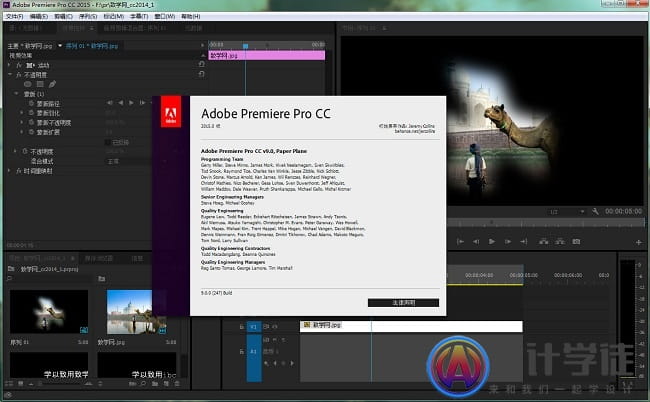The image size is (650, 402).
Task: Click the Effect Controls timeline playhead
Action: tap(245, 46)
